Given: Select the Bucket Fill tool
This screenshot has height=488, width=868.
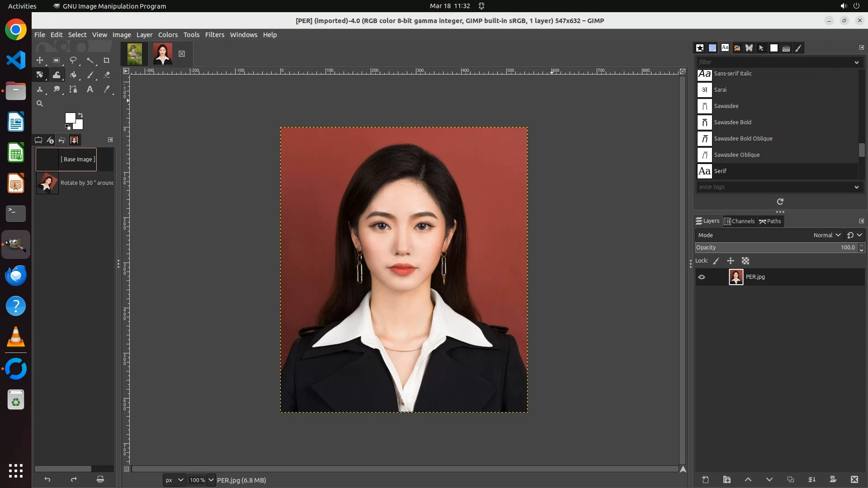Looking at the screenshot, I should coord(73,75).
